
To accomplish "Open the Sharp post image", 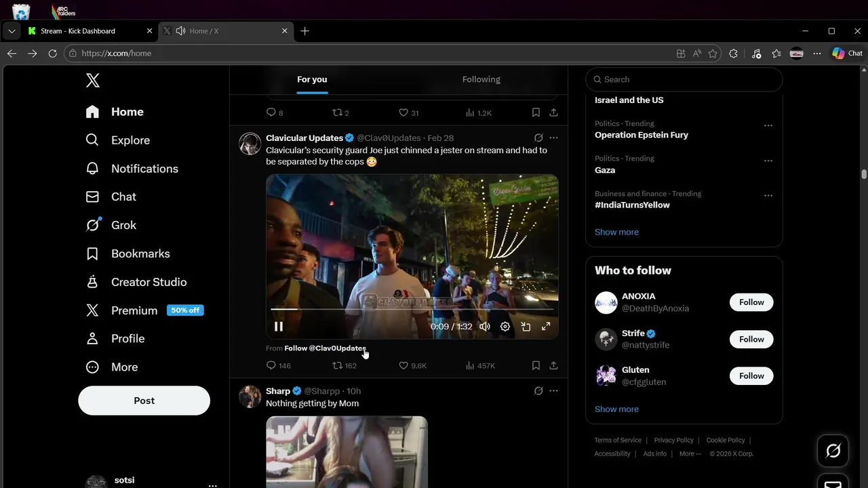I will (x=347, y=452).
